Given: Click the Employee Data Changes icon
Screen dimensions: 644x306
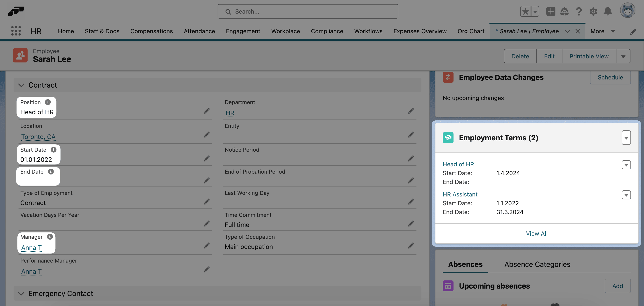Looking at the screenshot, I should tap(448, 77).
